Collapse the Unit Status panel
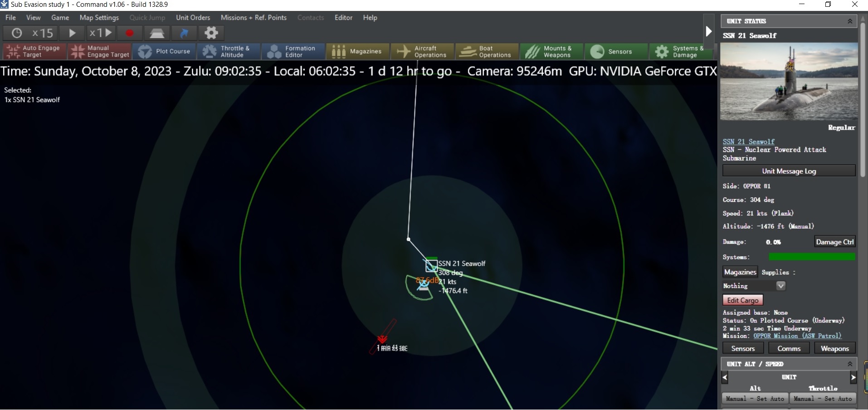 click(x=850, y=21)
